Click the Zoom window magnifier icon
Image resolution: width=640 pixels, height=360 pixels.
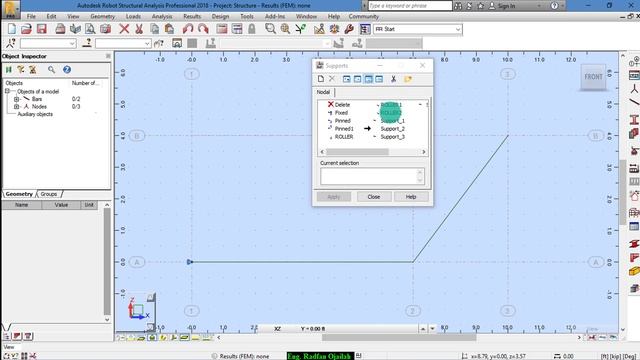270,29
